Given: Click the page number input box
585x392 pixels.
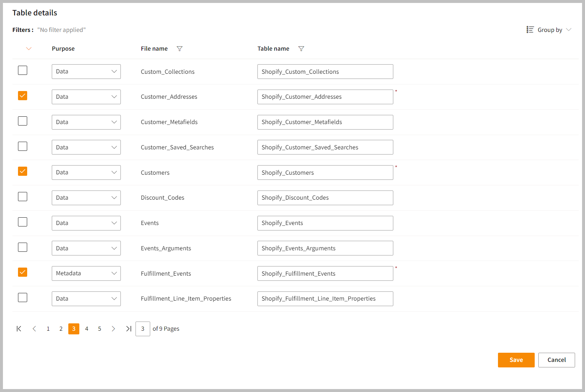Looking at the screenshot, I should point(142,329).
